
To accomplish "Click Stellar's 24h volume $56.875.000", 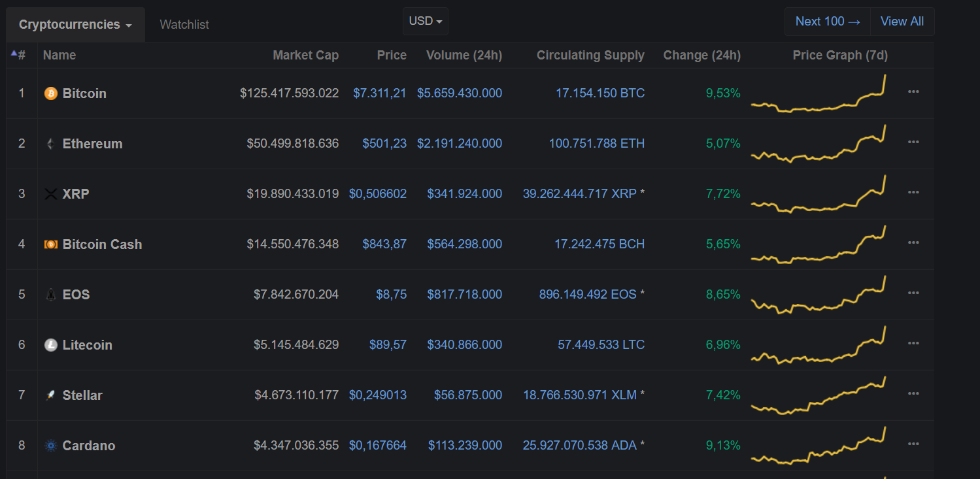I will [x=468, y=395].
